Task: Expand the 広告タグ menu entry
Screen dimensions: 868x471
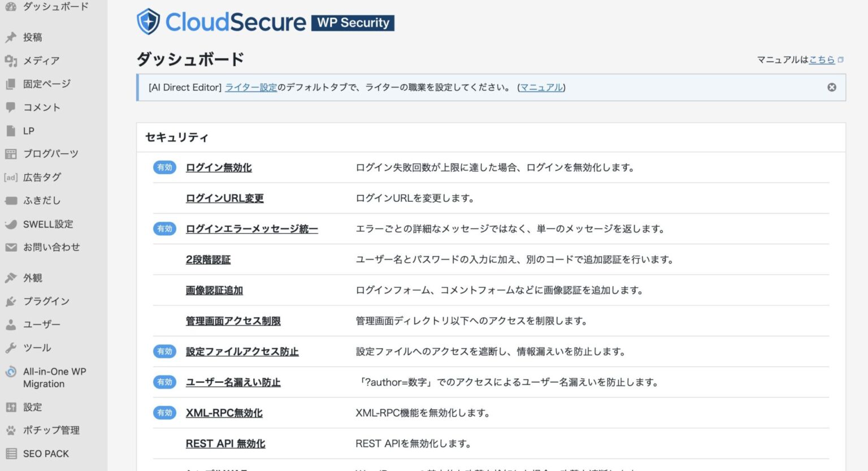Action: click(x=42, y=177)
